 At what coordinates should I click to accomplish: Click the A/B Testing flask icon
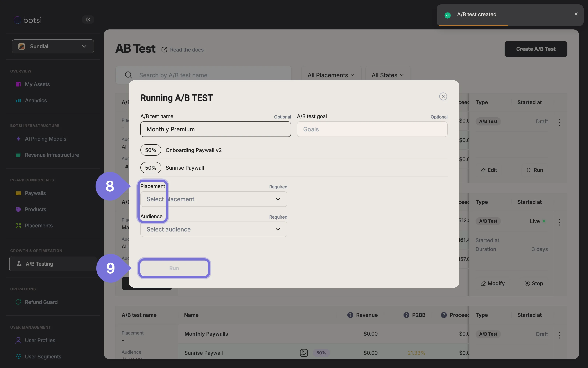coord(19,264)
